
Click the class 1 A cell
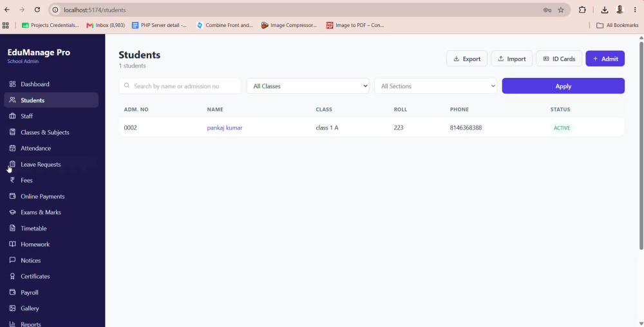click(x=327, y=127)
